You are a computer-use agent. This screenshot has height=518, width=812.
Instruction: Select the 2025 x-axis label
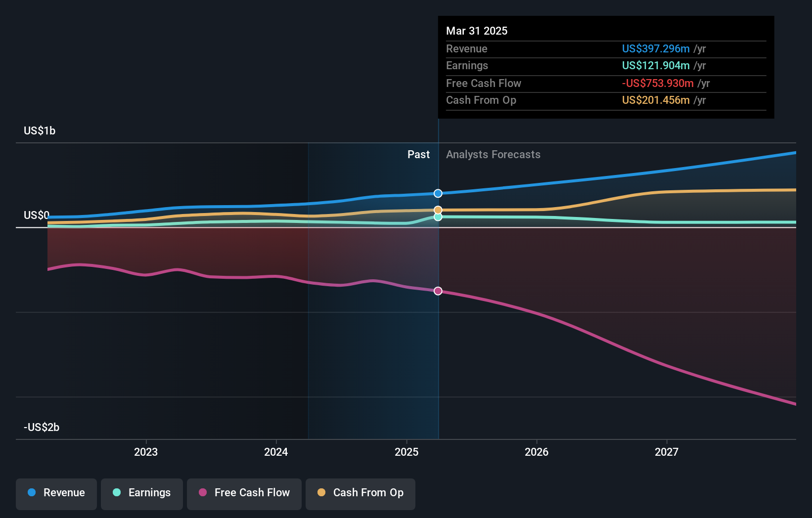tap(406, 452)
